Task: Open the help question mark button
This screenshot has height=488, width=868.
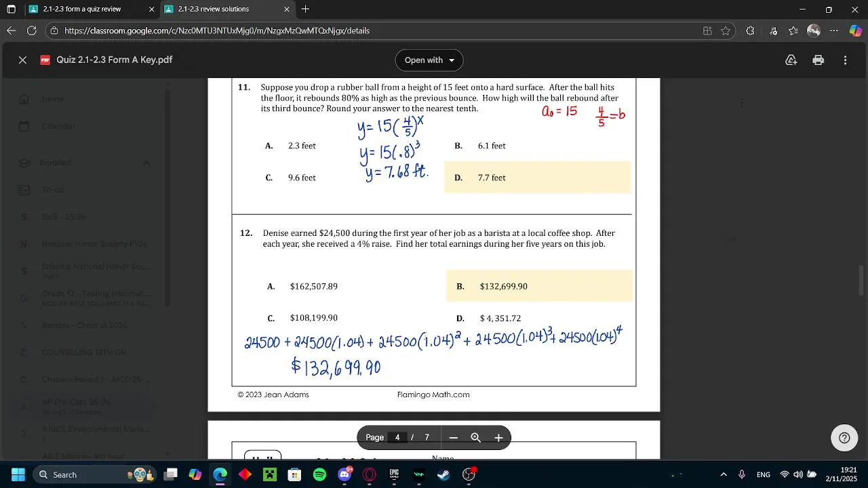Action: coord(844,438)
